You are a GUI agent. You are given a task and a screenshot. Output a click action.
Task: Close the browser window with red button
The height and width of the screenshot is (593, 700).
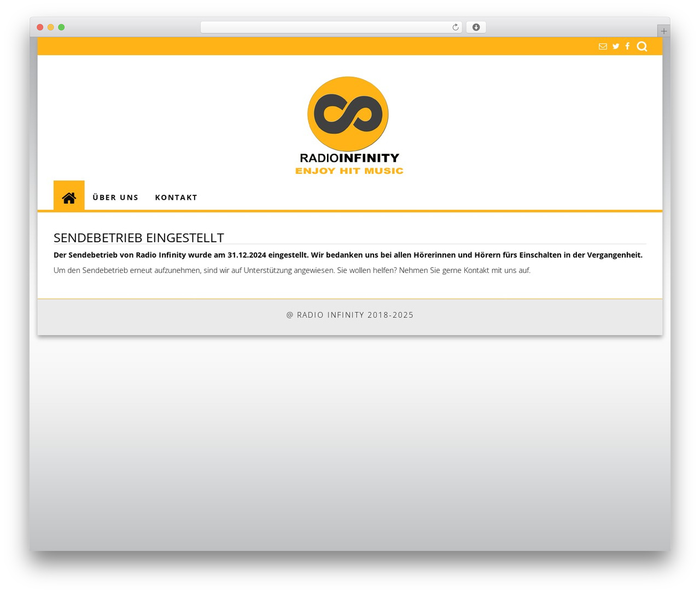(40, 27)
